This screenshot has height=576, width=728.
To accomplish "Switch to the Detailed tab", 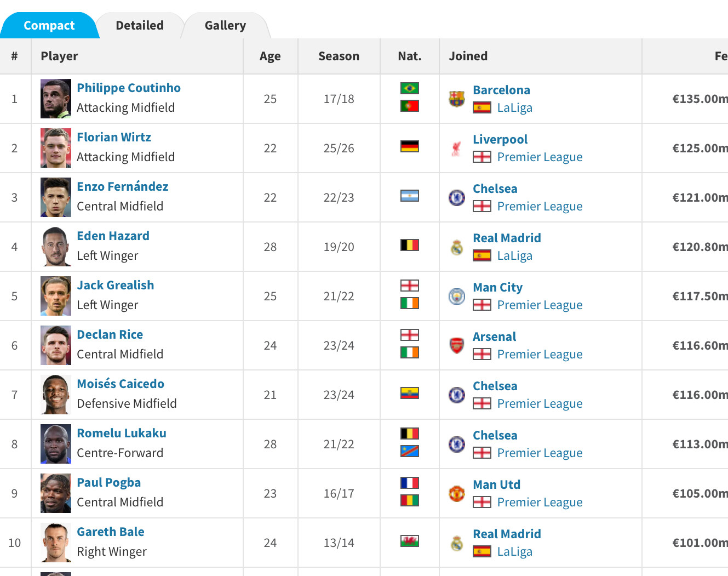I will (140, 25).
